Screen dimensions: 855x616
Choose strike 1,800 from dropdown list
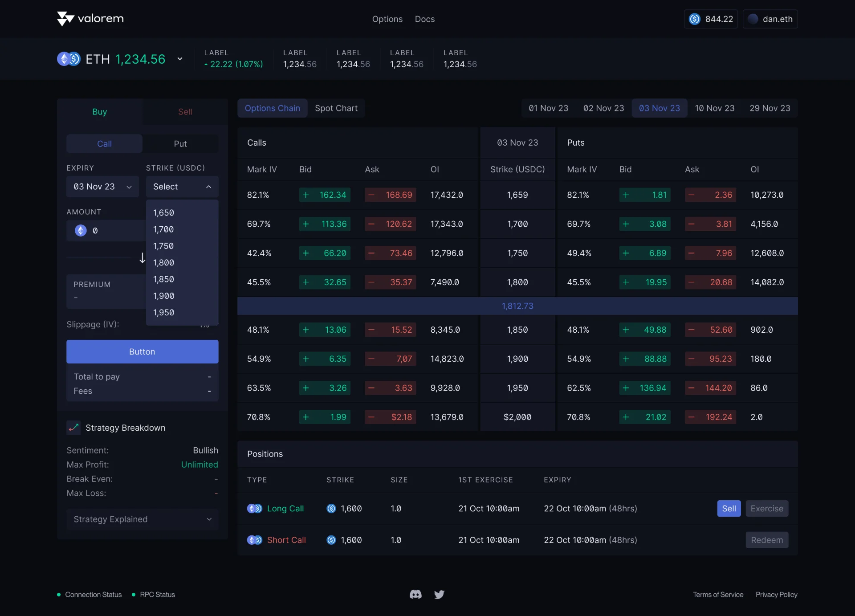pyautogui.click(x=182, y=262)
